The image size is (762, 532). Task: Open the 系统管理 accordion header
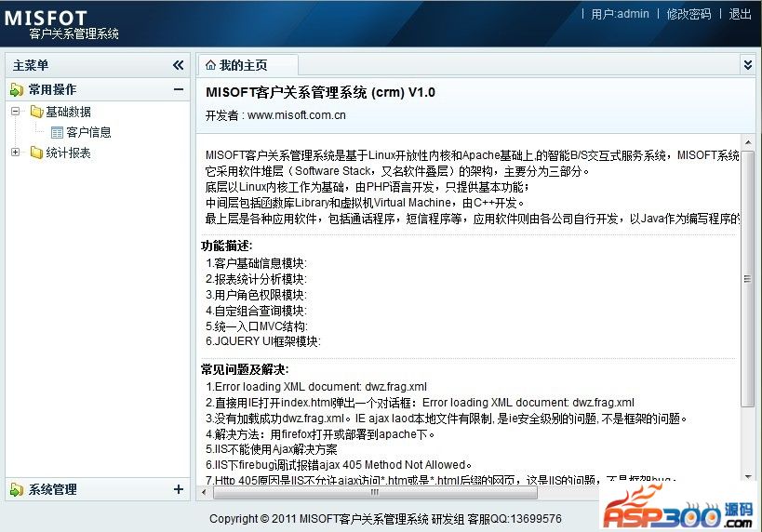[97, 489]
